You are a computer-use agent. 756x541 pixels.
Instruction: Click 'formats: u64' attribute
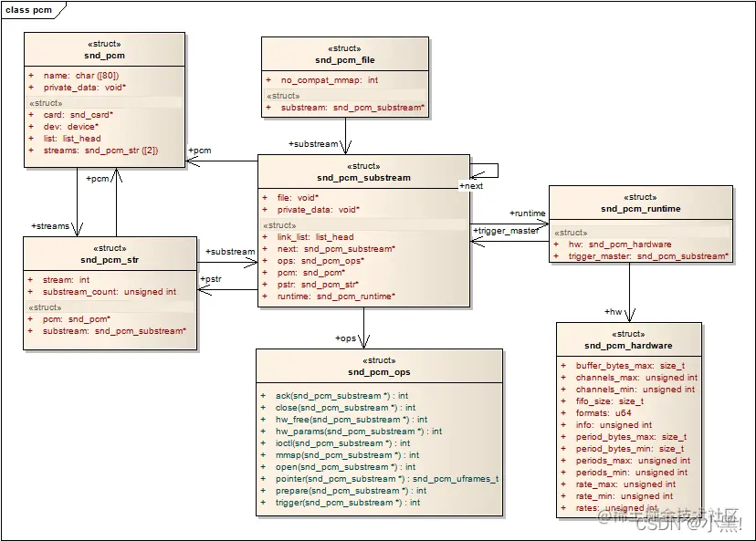pyautogui.click(x=604, y=413)
